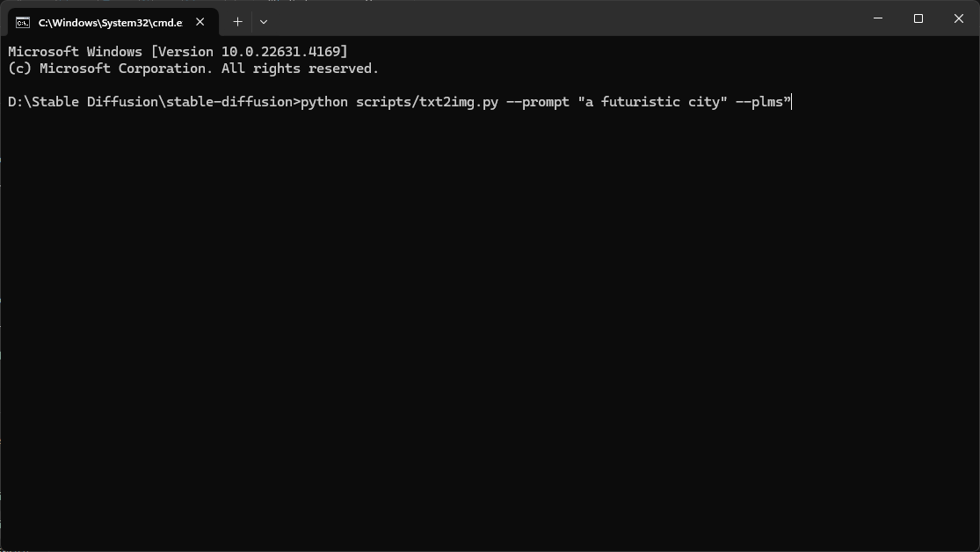
Task: Open a new terminal tab
Action: tap(237, 22)
